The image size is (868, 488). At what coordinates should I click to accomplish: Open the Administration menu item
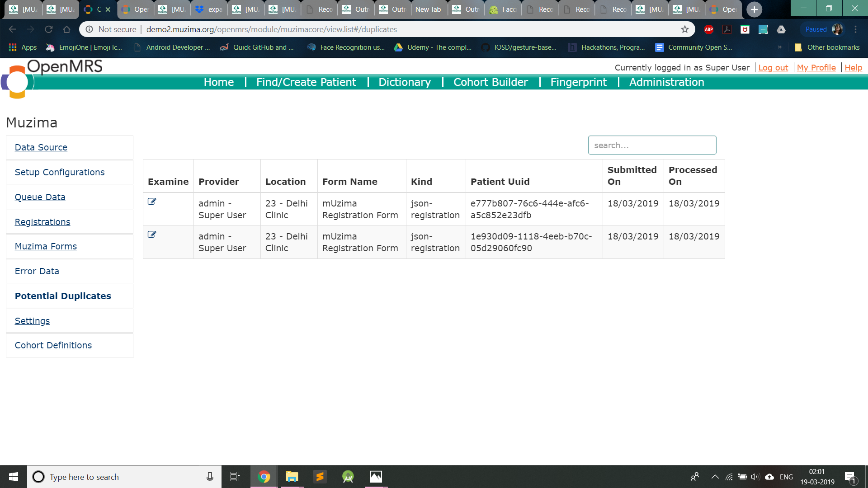(x=667, y=82)
